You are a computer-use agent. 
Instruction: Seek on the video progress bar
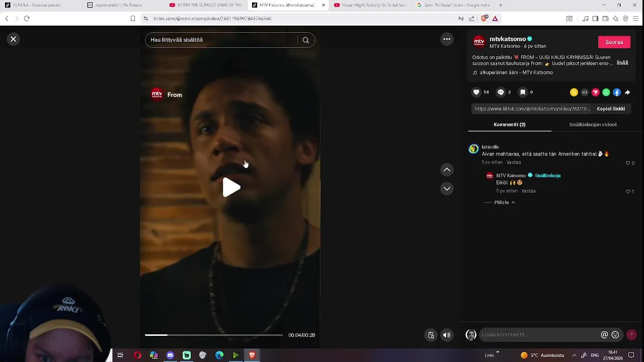[214, 335]
